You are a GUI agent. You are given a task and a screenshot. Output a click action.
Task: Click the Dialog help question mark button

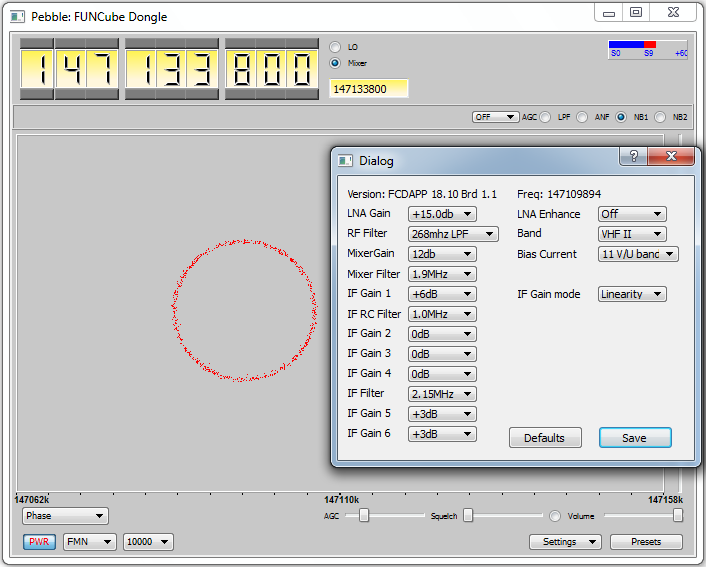point(634,156)
